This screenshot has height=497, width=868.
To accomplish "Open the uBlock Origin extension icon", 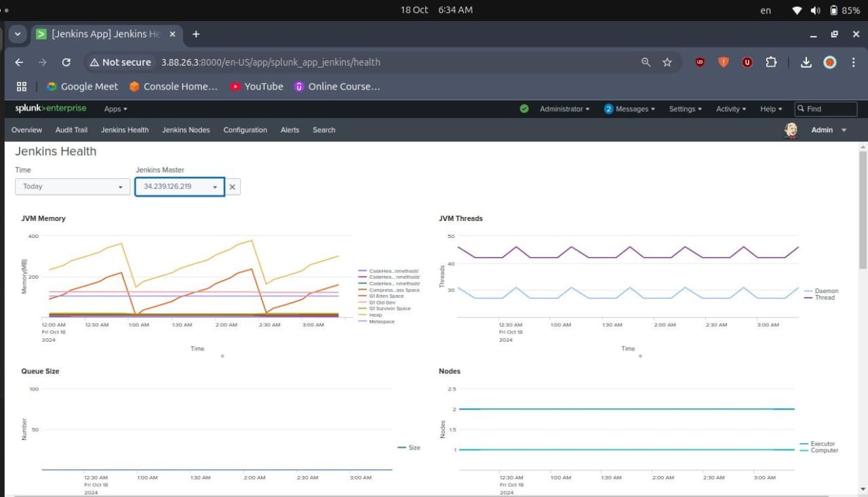I will point(700,62).
